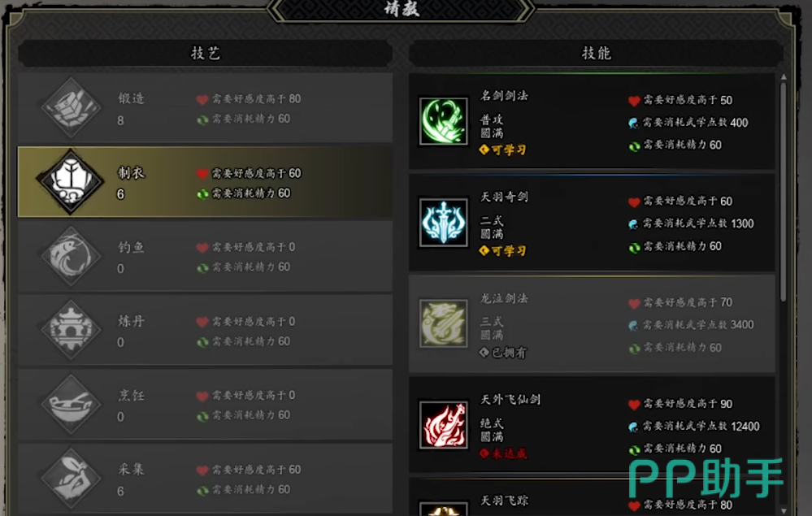The height and width of the screenshot is (516, 812).
Task: Switch to the 技艺 crafts header
Action: [205, 53]
